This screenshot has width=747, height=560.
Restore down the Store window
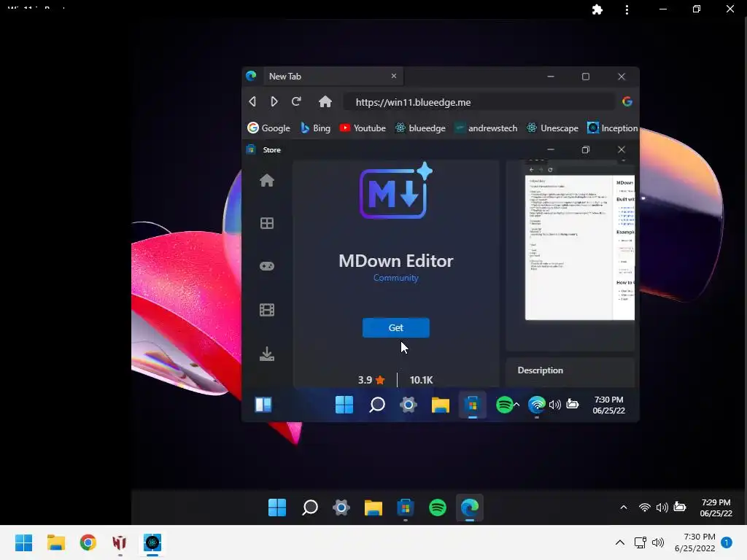(x=586, y=149)
